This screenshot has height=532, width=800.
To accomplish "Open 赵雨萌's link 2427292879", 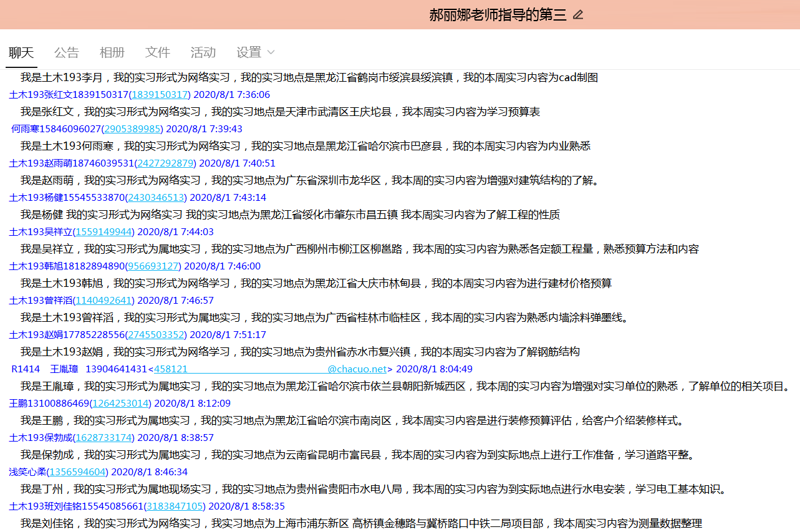I will click(165, 163).
